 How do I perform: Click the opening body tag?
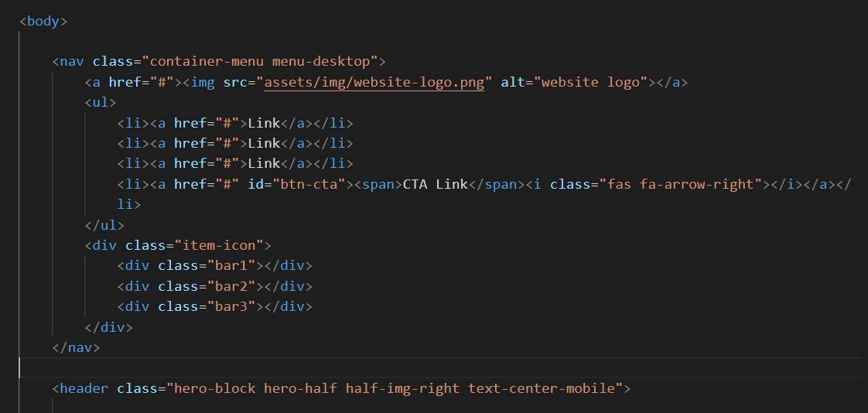[x=43, y=22]
